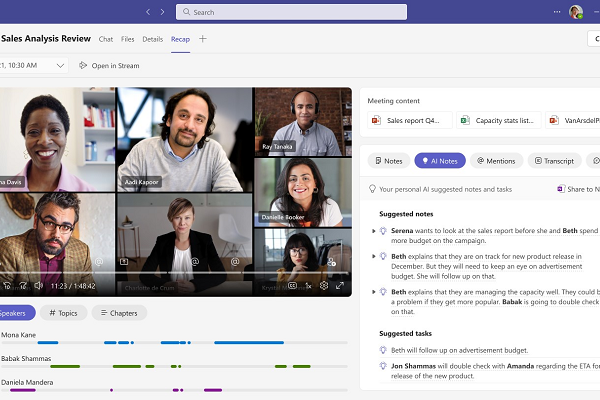Select the AI Notes pill
This screenshot has height=400, width=600.
(440, 161)
